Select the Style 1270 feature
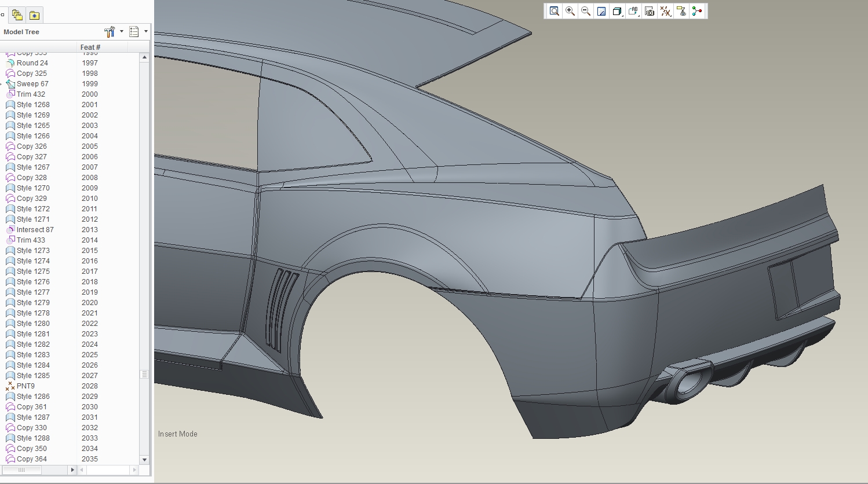Image resolution: width=868 pixels, height=484 pixels. pos(33,188)
